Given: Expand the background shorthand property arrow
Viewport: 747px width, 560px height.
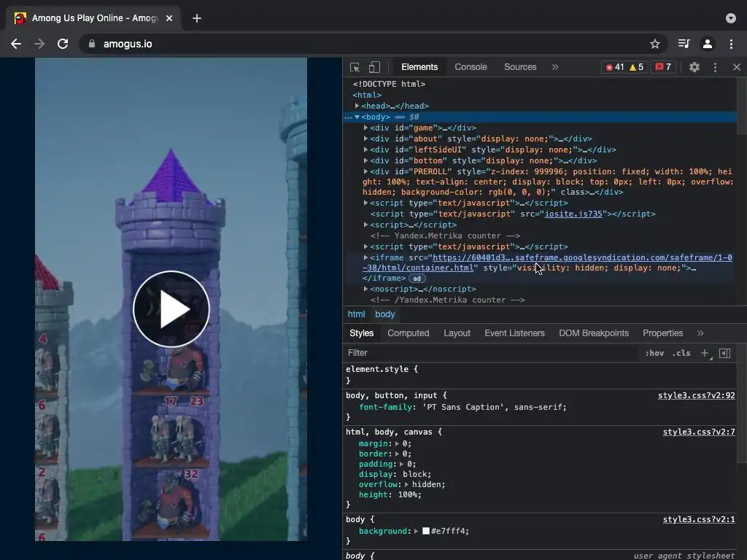Looking at the screenshot, I should (416, 531).
